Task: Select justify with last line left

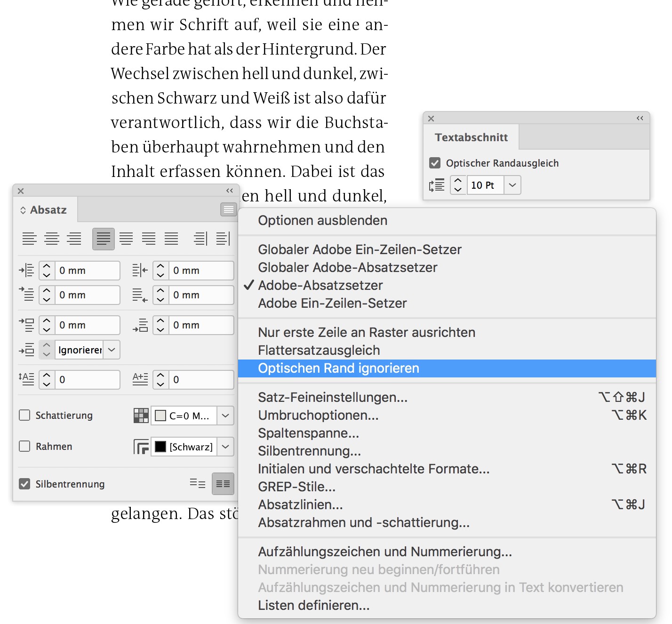Action: click(104, 239)
